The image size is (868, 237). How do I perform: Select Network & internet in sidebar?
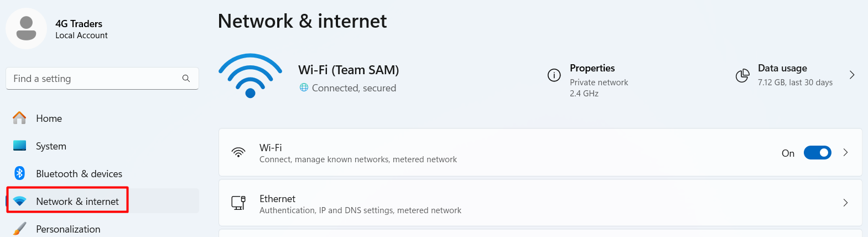tap(77, 202)
